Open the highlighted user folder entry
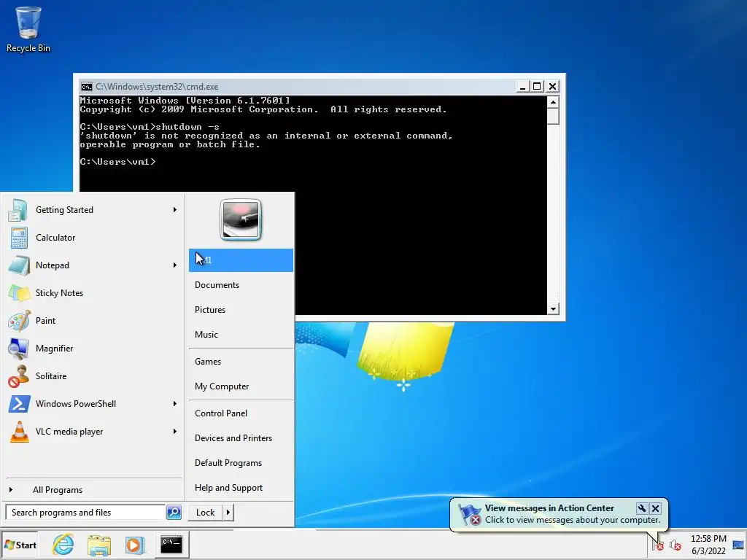Screen dimensions: 747x560 (241, 260)
